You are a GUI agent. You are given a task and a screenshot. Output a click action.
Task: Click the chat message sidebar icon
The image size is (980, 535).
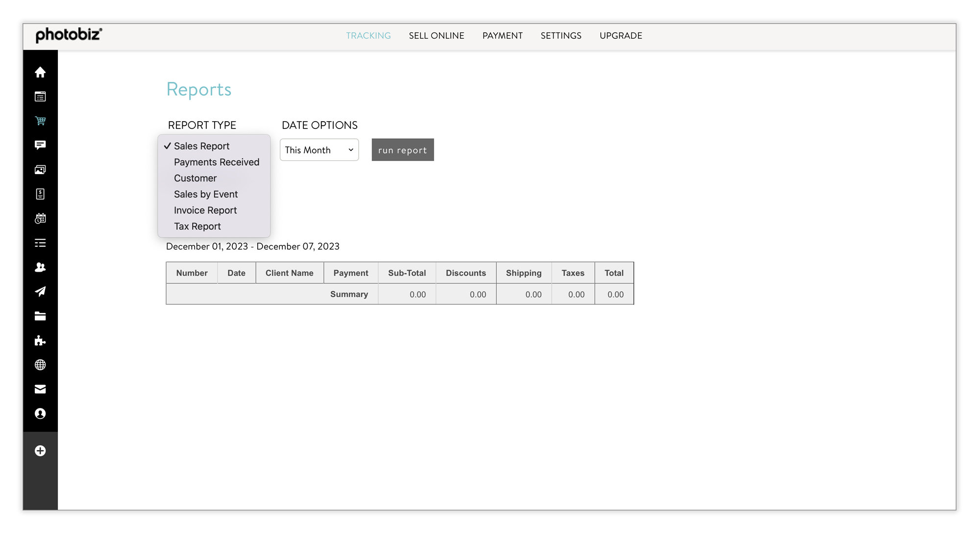pos(40,145)
